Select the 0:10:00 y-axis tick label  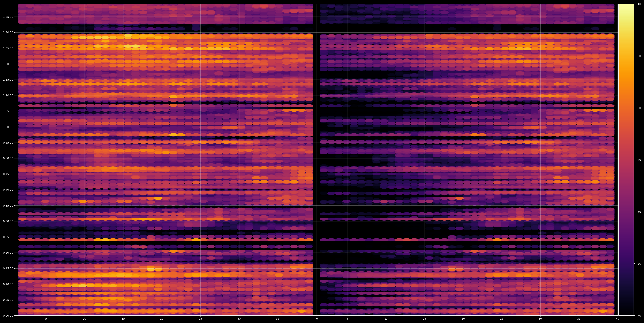8,284
